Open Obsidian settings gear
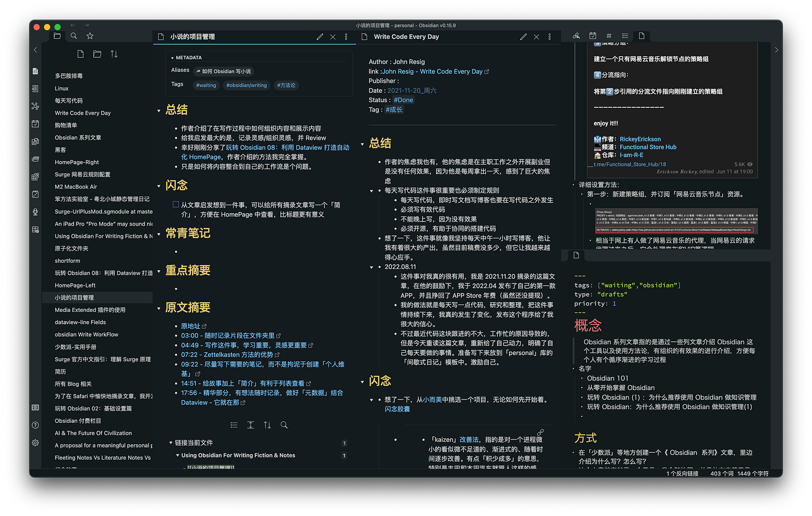The width and height of the screenshot is (812, 516). [x=35, y=442]
